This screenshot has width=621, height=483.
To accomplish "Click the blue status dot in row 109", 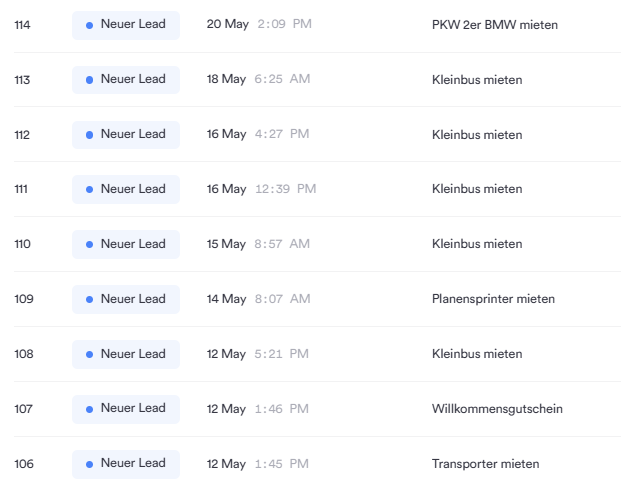I will click(x=90, y=300).
